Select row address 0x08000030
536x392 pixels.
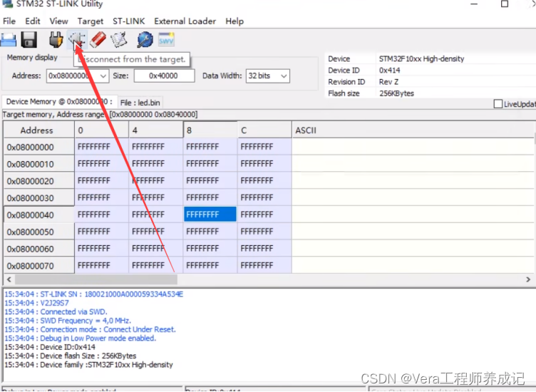tap(38, 197)
